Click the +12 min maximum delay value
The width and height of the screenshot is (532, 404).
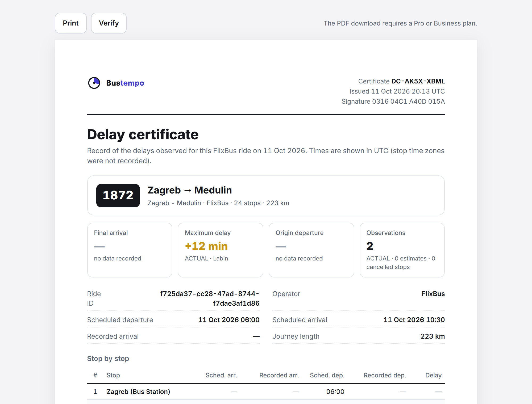(x=206, y=246)
